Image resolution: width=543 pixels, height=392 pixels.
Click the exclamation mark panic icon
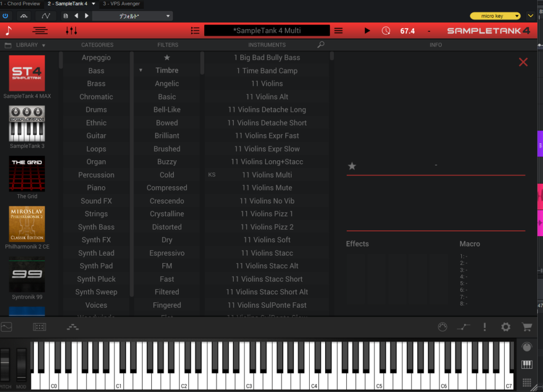tap(484, 327)
